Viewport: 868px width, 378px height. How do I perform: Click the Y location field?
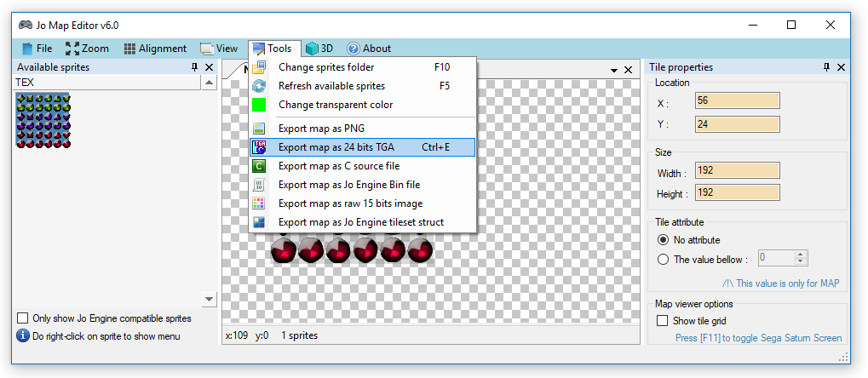(x=738, y=124)
